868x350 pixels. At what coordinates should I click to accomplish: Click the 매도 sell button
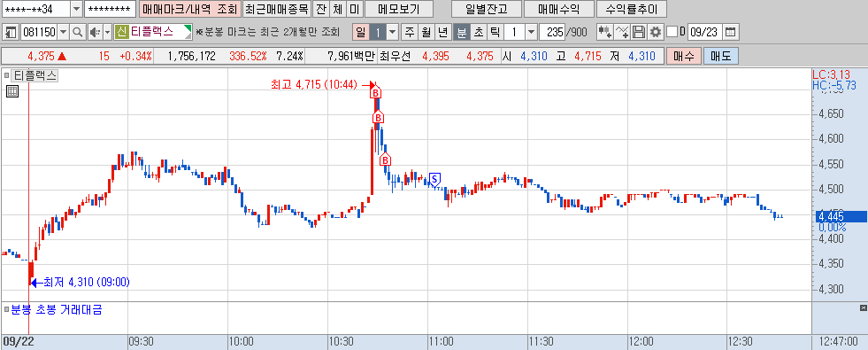pos(721,56)
